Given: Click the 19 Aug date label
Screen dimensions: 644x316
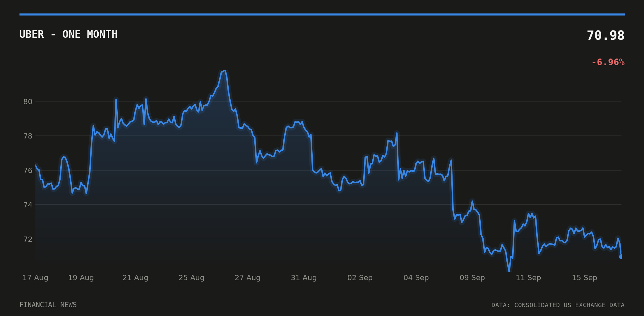Looking at the screenshot, I should point(81,278).
